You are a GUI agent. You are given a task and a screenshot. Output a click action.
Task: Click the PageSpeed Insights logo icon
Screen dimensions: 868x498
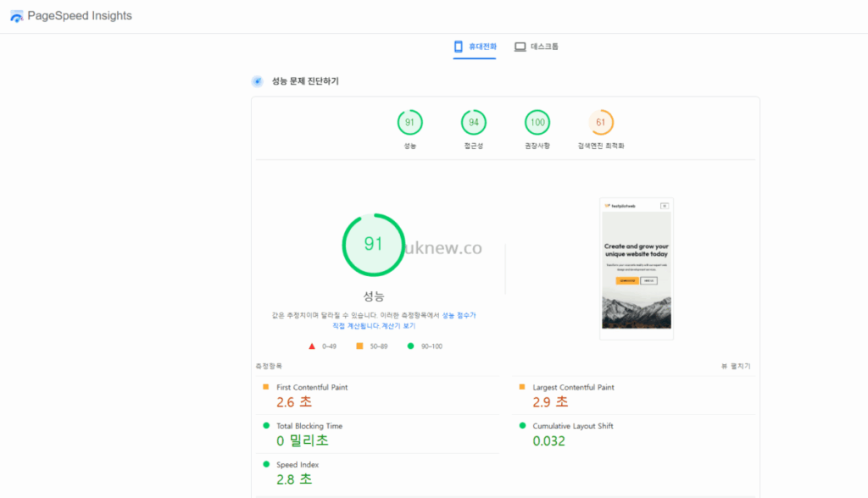[15, 15]
